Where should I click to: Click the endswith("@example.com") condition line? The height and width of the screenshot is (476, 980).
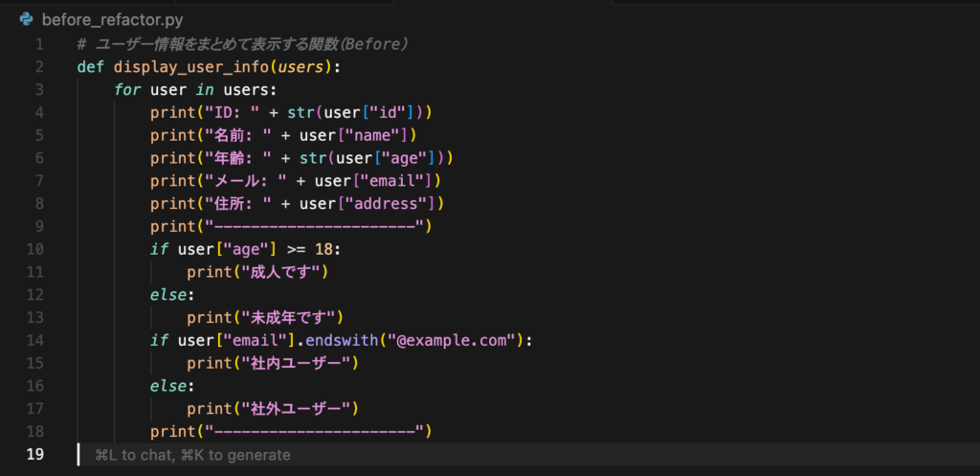pos(344,341)
